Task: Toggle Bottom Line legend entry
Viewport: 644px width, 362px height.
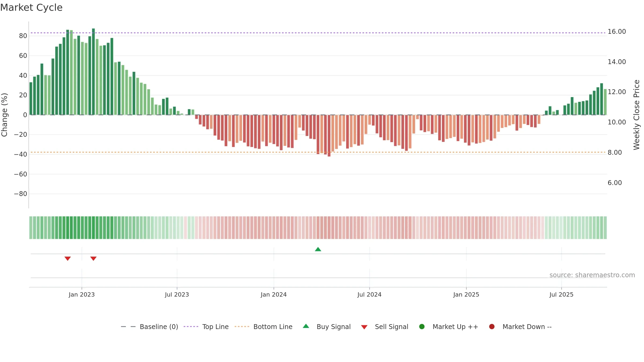Action: click(264, 327)
